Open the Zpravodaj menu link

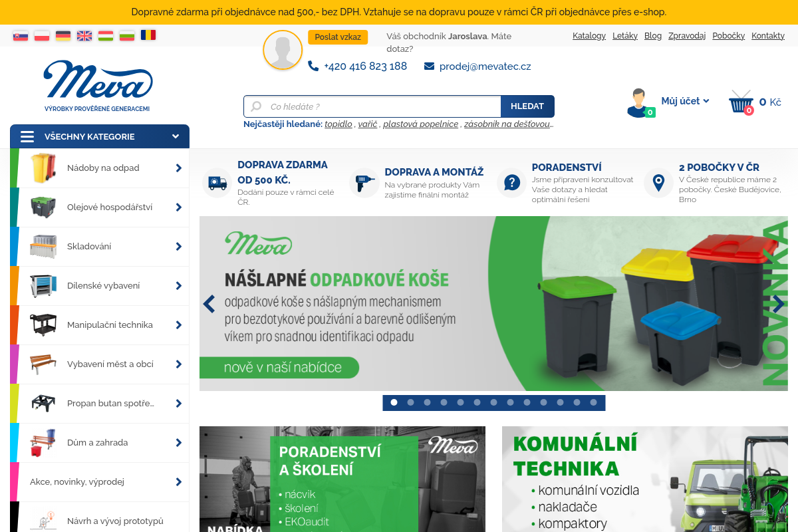[687, 36]
